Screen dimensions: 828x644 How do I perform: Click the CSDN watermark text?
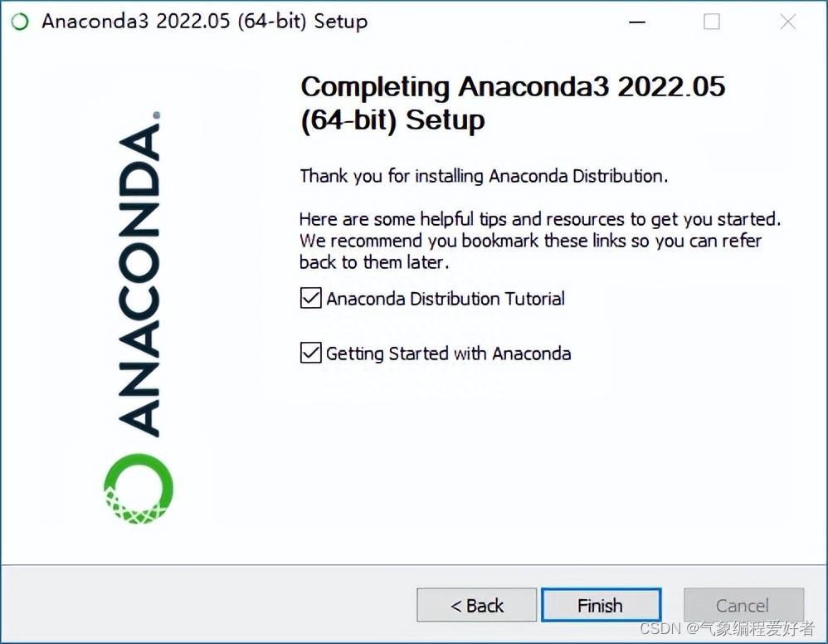(x=727, y=628)
